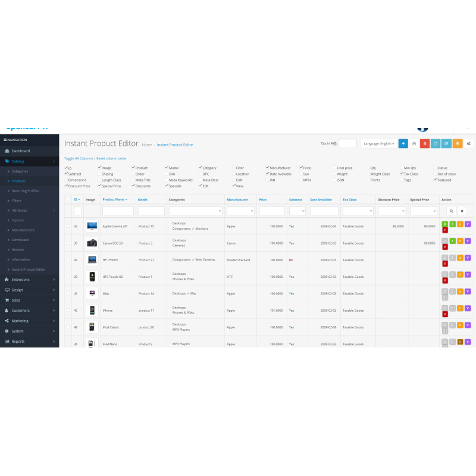Open the Manufacturer filter dropdown
Viewport: 476px width, 476px height.
(240, 211)
